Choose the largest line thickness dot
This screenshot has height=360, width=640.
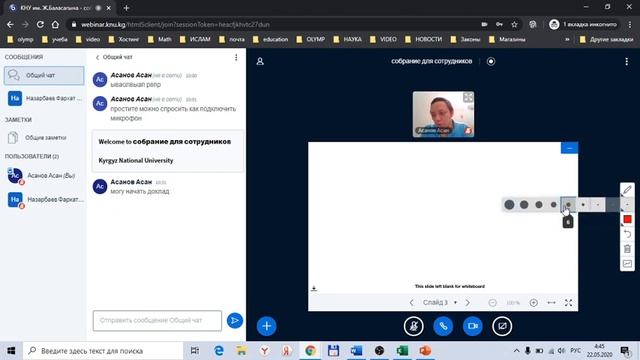click(x=509, y=204)
